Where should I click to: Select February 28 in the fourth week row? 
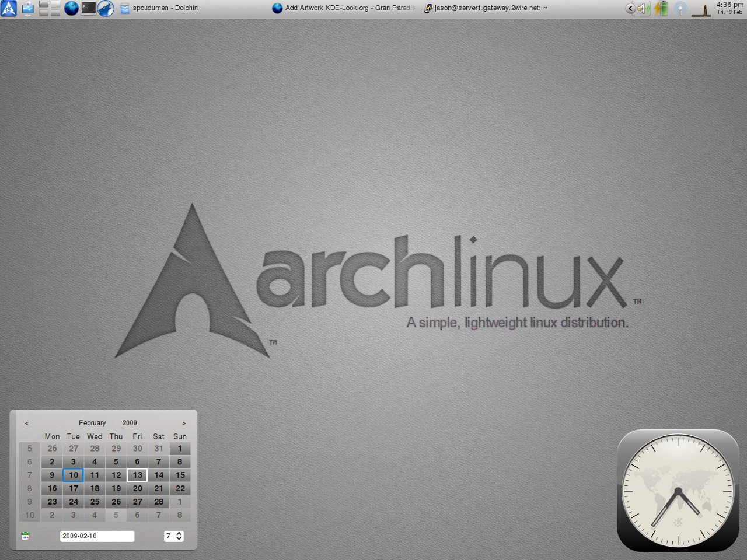click(x=159, y=502)
